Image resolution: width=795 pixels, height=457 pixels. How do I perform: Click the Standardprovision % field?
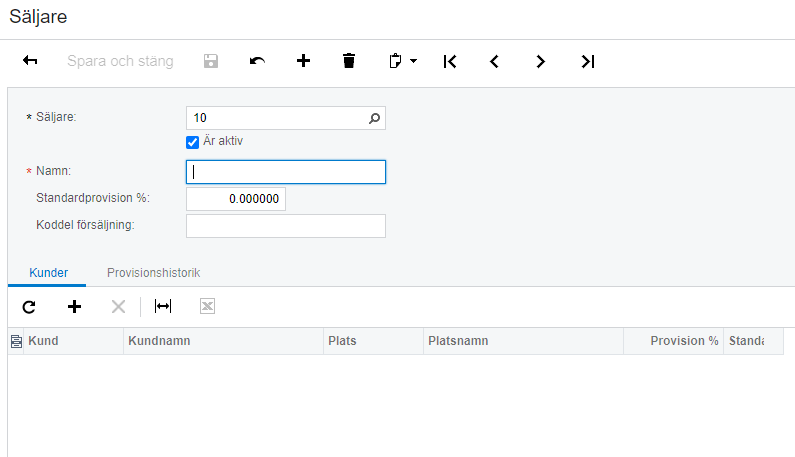[x=236, y=199]
